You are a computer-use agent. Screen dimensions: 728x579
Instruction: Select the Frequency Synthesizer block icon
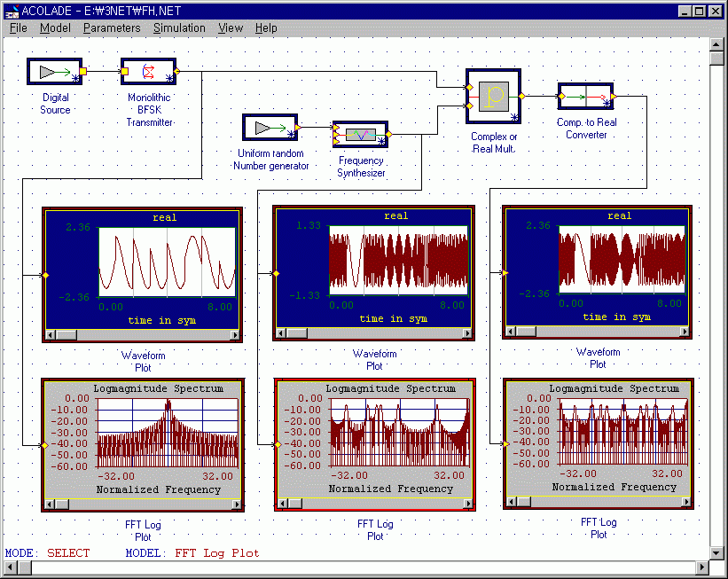click(x=360, y=135)
